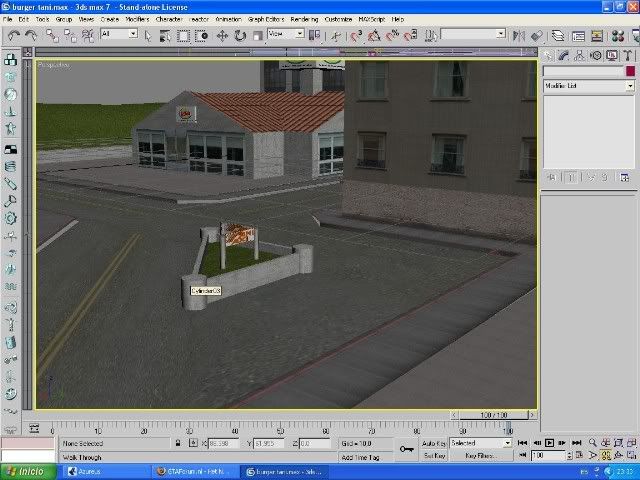Open the Layer Manager icon
The width and height of the screenshot is (640, 480).
pyautogui.click(x=558, y=36)
